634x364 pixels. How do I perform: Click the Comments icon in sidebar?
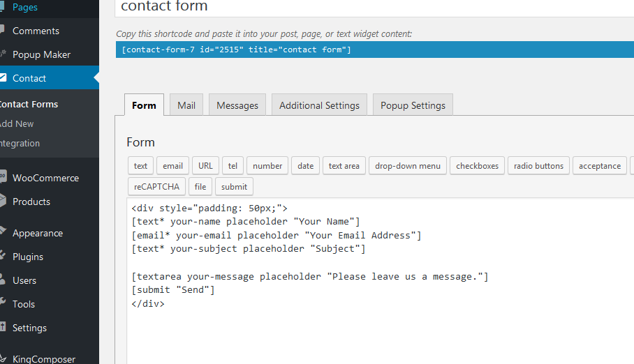3,31
